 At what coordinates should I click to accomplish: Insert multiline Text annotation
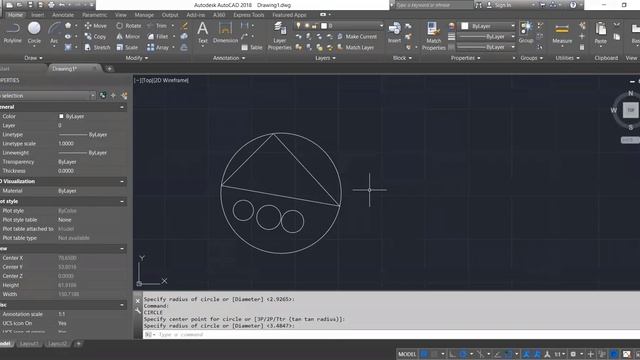[x=202, y=33]
